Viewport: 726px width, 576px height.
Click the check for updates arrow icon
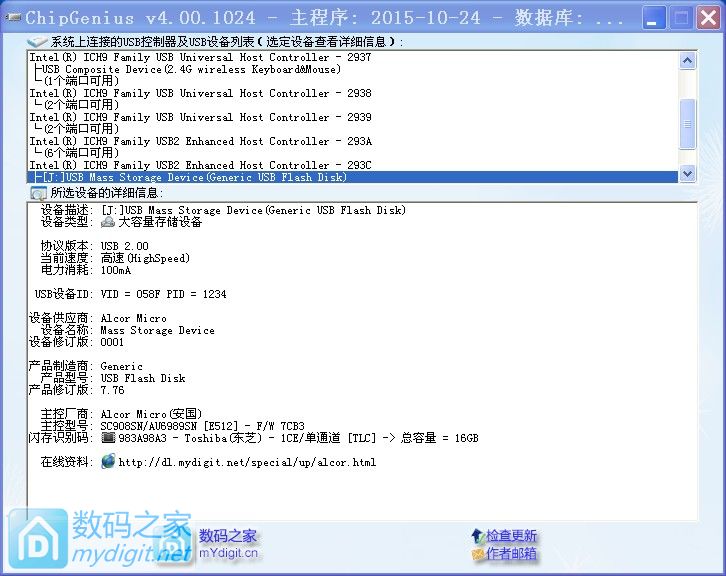(477, 536)
